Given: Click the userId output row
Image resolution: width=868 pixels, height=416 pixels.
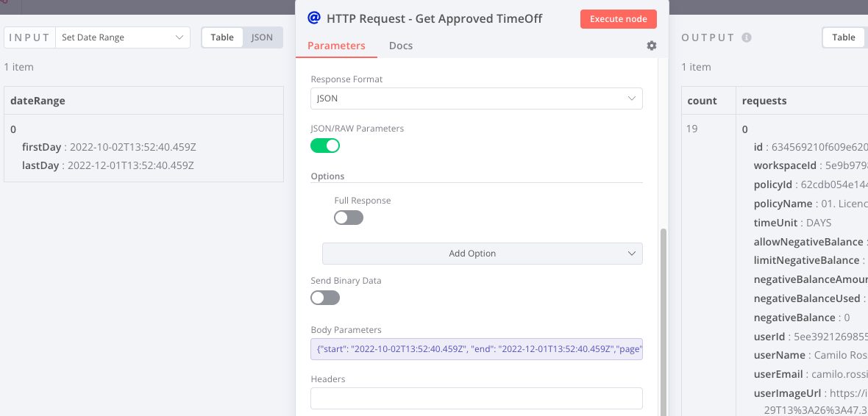Looking at the screenshot, I should pyautogui.click(x=811, y=336).
